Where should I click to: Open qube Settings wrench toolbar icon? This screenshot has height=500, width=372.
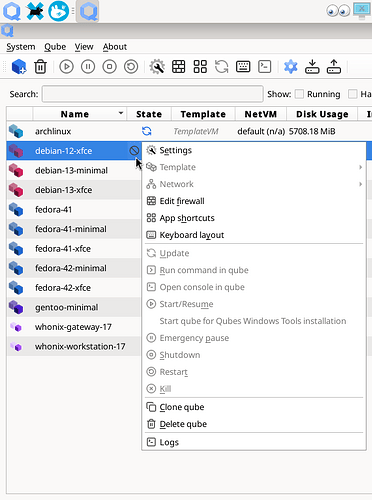(157, 67)
